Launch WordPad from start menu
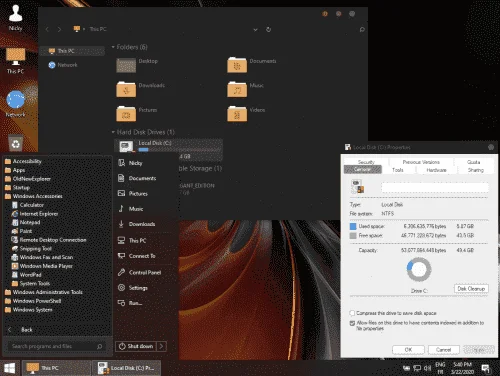The image size is (500, 376). [27, 275]
